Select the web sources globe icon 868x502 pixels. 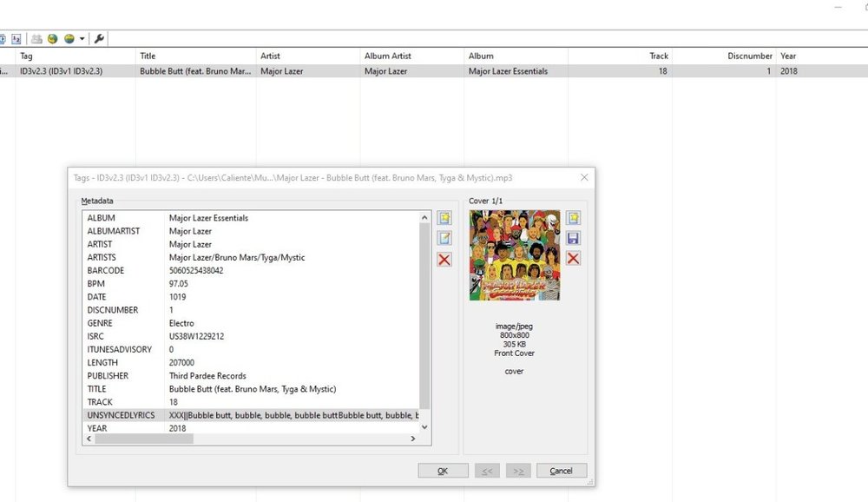click(52, 39)
